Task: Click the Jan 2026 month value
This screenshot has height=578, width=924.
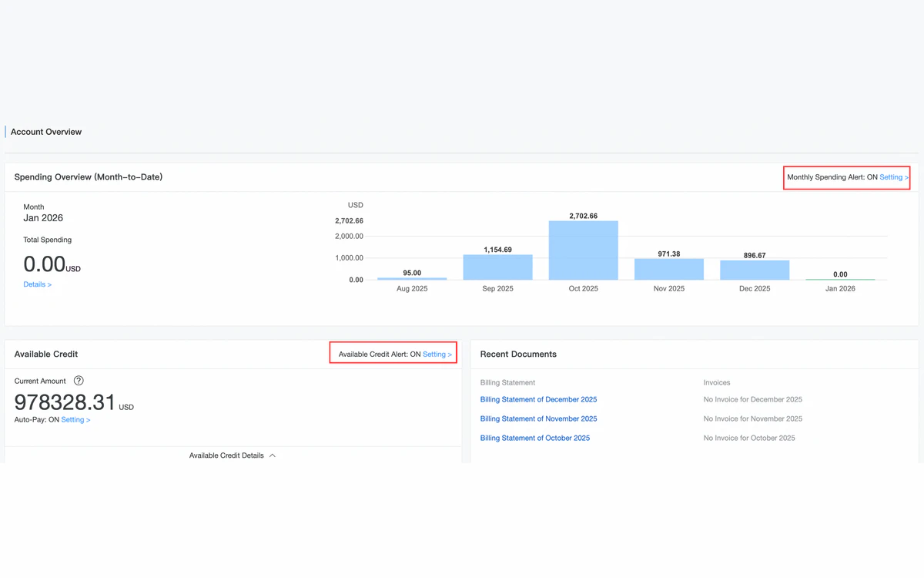Action: point(43,218)
